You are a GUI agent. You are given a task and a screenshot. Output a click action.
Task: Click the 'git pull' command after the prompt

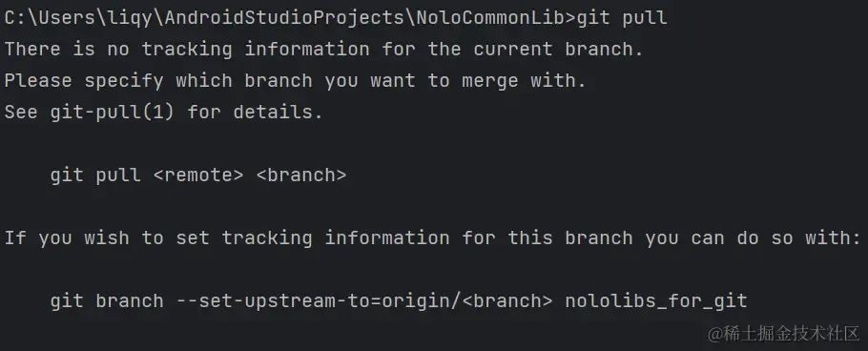click(622, 18)
